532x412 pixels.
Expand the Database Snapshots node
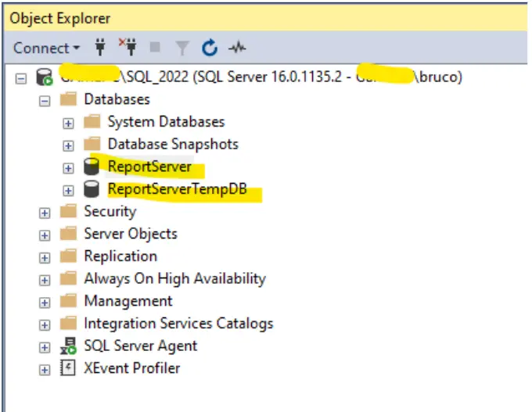click(68, 146)
